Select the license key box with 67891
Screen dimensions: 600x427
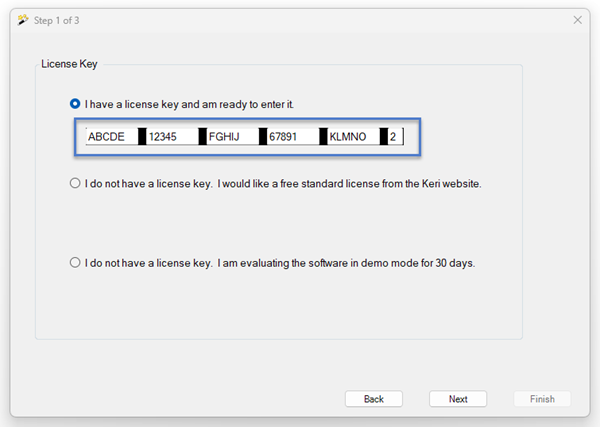[291, 137]
